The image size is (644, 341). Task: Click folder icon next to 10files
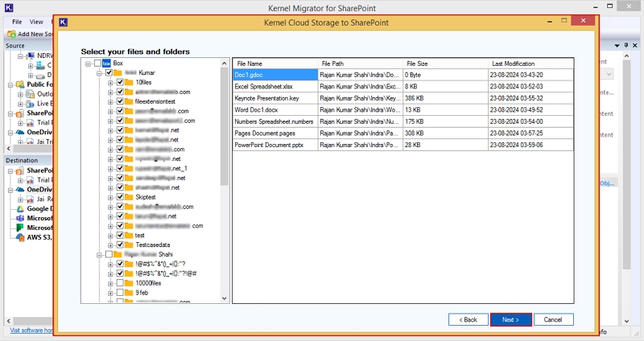click(x=129, y=82)
